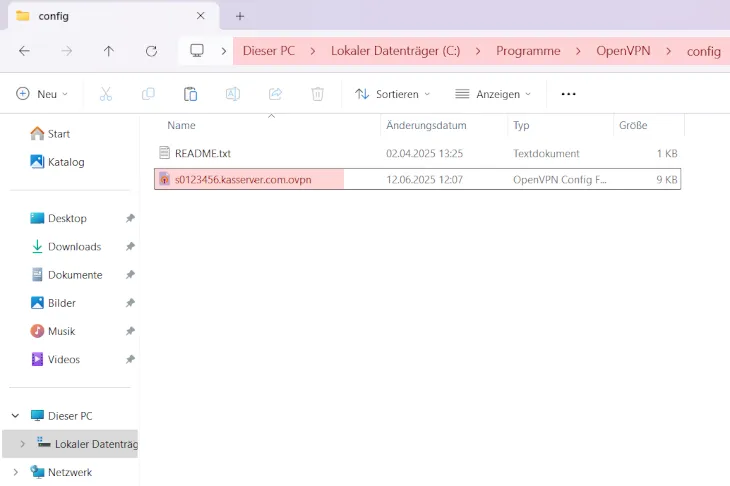Click Programme in the breadcrumb path
Image resolution: width=730 pixels, height=486 pixels.
click(x=528, y=51)
